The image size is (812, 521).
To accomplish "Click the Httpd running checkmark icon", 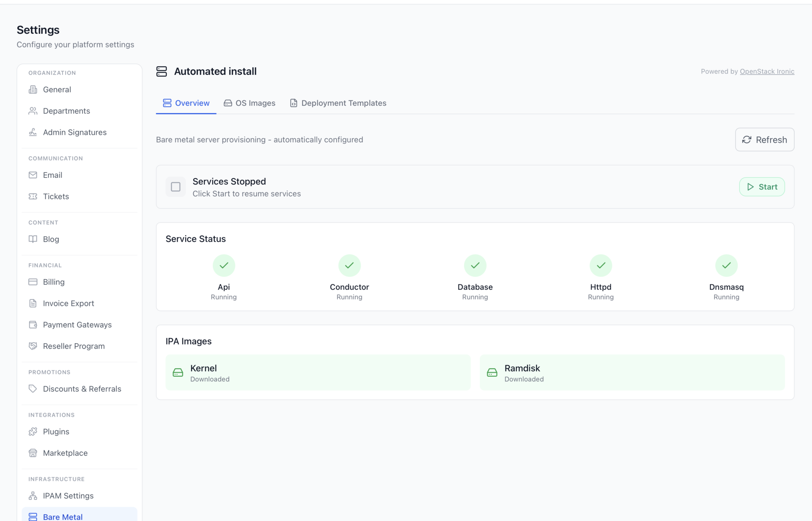I will 601,265.
